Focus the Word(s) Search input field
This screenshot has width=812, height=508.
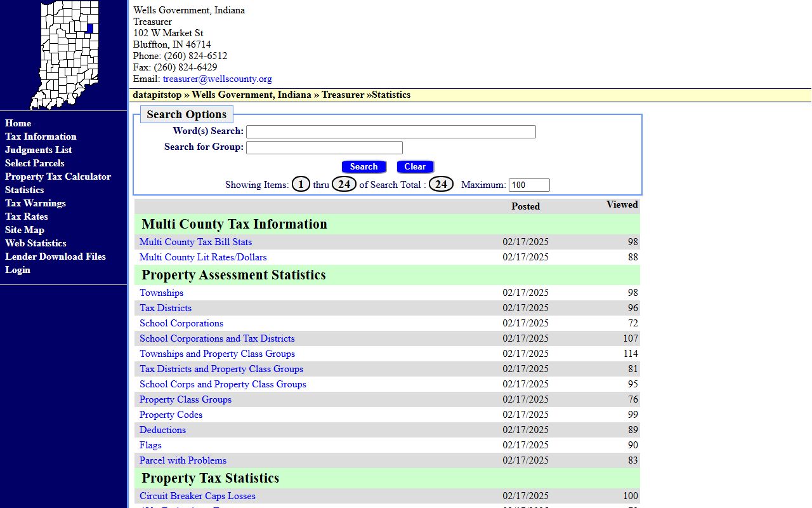point(391,131)
